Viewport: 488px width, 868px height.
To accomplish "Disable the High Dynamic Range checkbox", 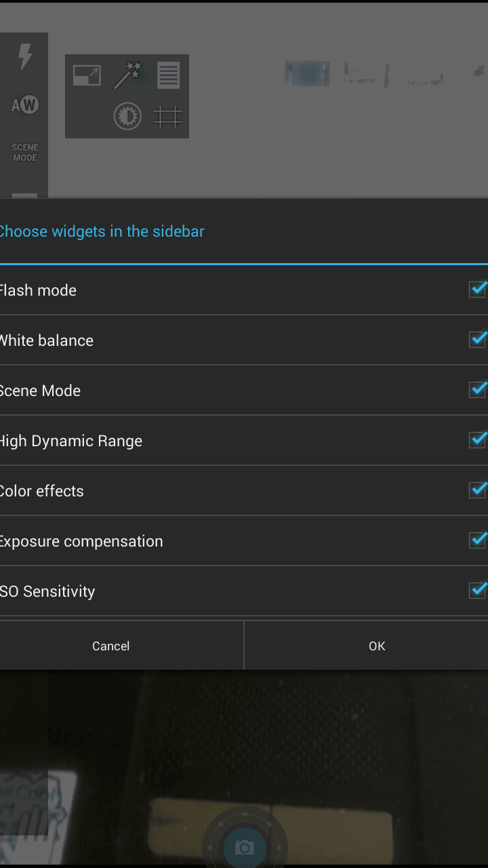I will [x=478, y=440].
